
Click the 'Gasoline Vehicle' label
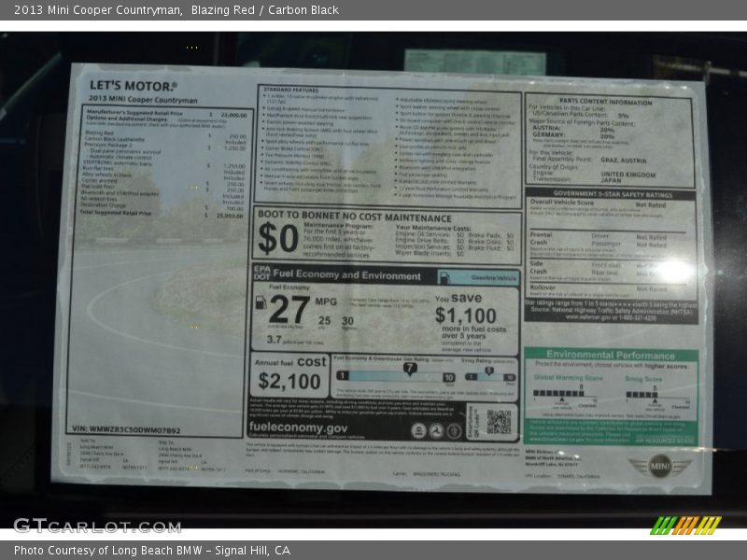494,277
